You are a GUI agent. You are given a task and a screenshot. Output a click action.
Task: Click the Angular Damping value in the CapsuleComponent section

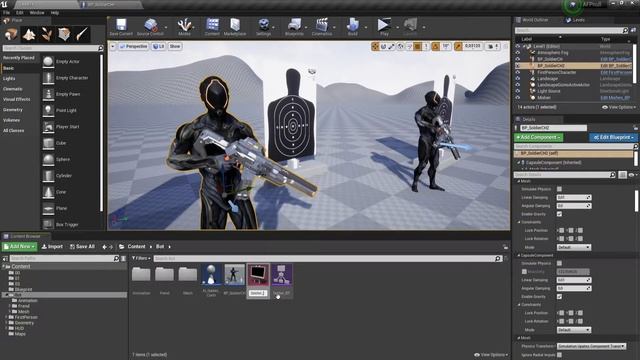(574, 288)
